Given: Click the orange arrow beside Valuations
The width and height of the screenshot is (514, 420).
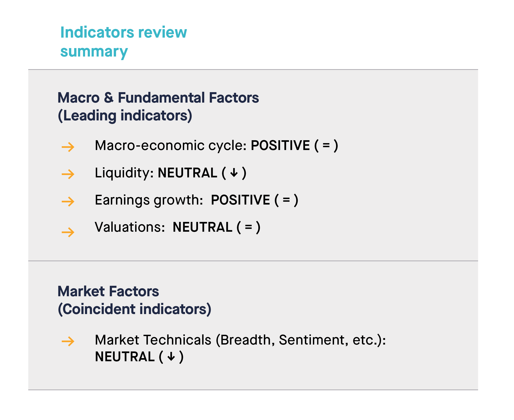Looking at the screenshot, I should point(68,232).
